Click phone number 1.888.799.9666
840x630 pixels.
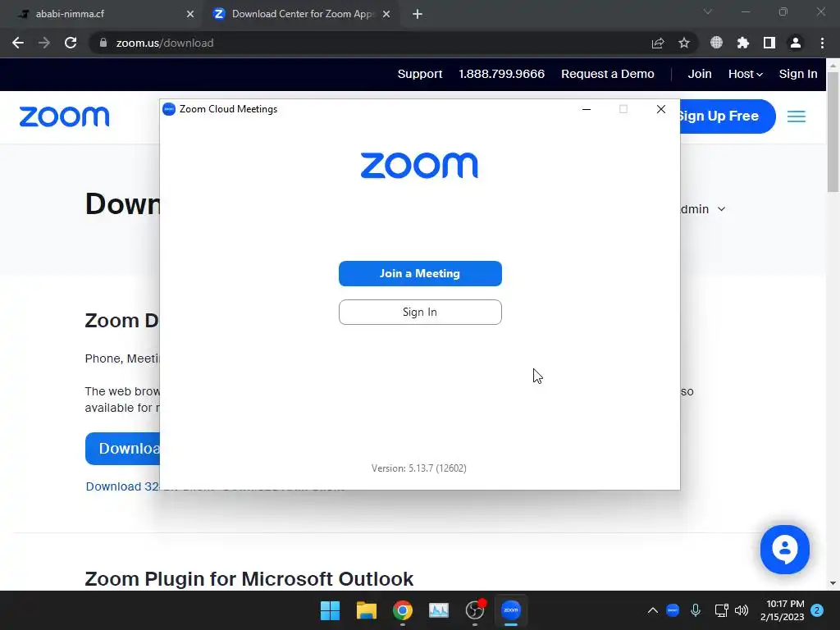[x=501, y=74]
